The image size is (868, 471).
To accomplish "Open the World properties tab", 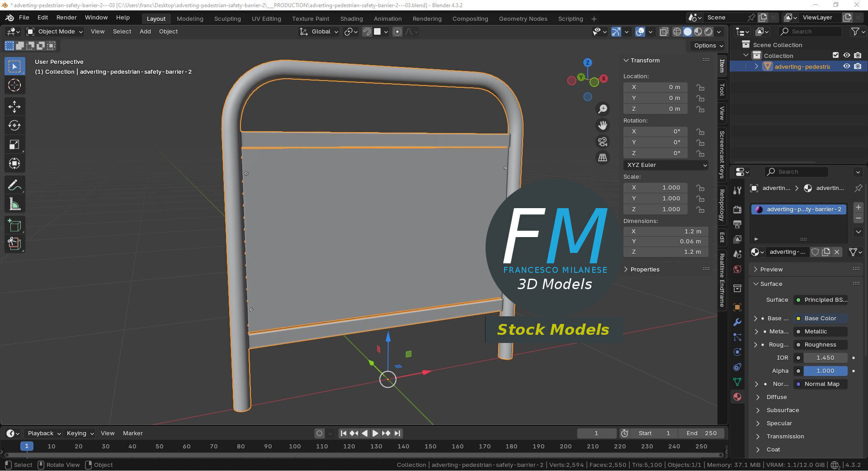I will pyautogui.click(x=737, y=269).
